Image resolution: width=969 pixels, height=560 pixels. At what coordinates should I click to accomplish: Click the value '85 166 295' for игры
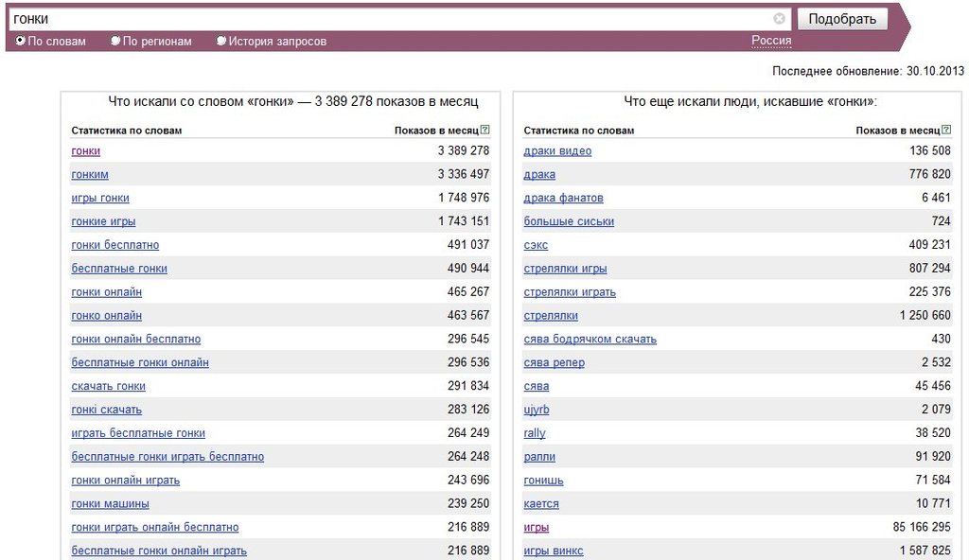922,527
